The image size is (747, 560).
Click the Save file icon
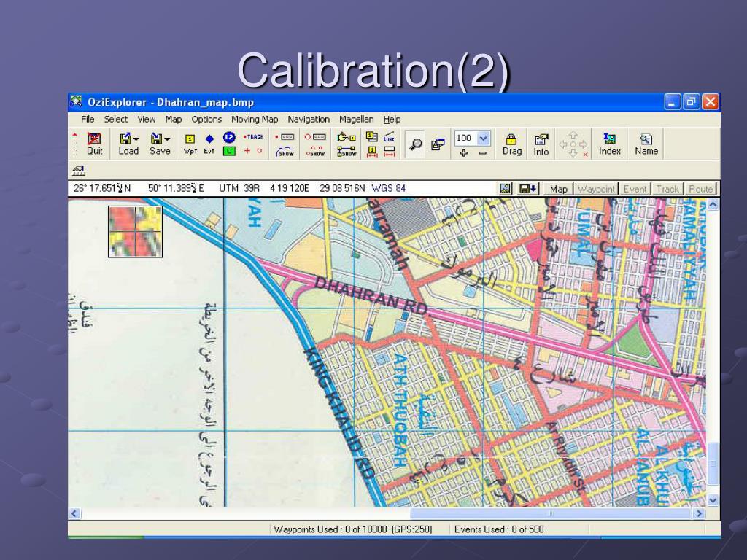pyautogui.click(x=156, y=139)
